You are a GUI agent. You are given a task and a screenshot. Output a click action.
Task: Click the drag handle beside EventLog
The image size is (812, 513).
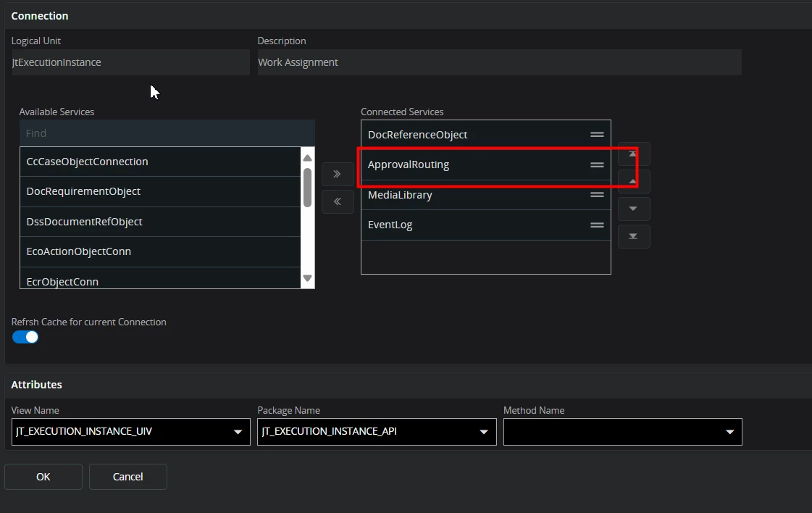coord(597,225)
